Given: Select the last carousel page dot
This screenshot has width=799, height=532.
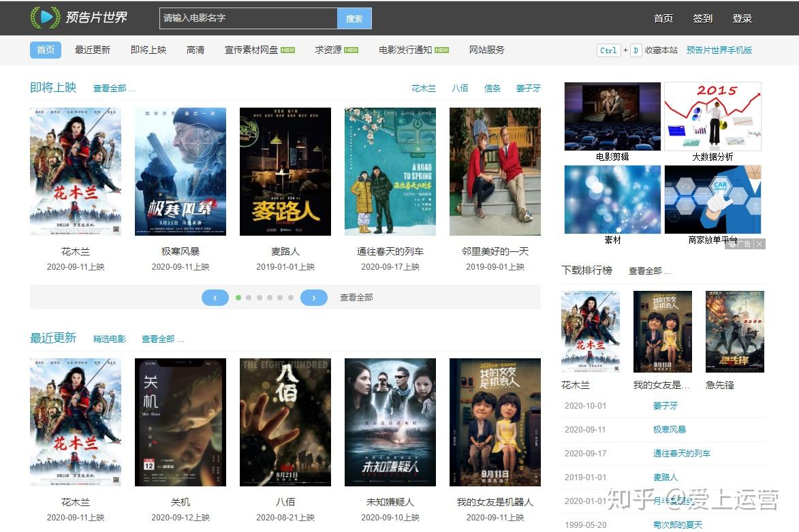Looking at the screenshot, I should click(x=290, y=298).
